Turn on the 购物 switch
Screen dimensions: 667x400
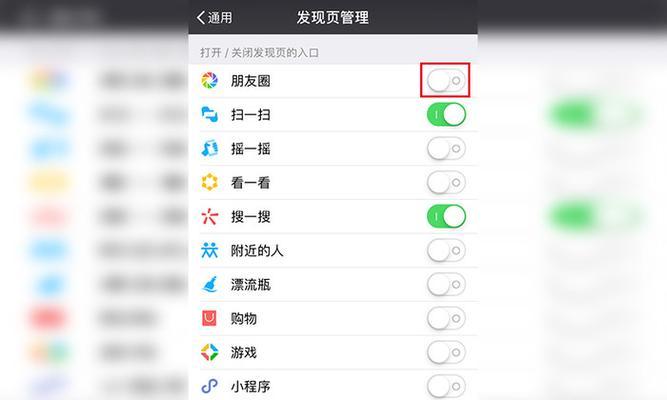pos(446,318)
